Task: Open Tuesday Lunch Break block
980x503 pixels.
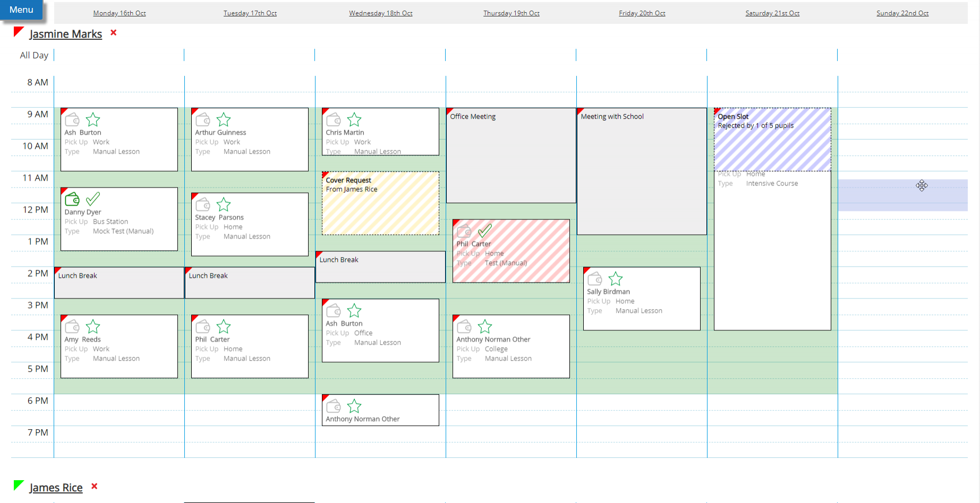Action: pyautogui.click(x=250, y=283)
